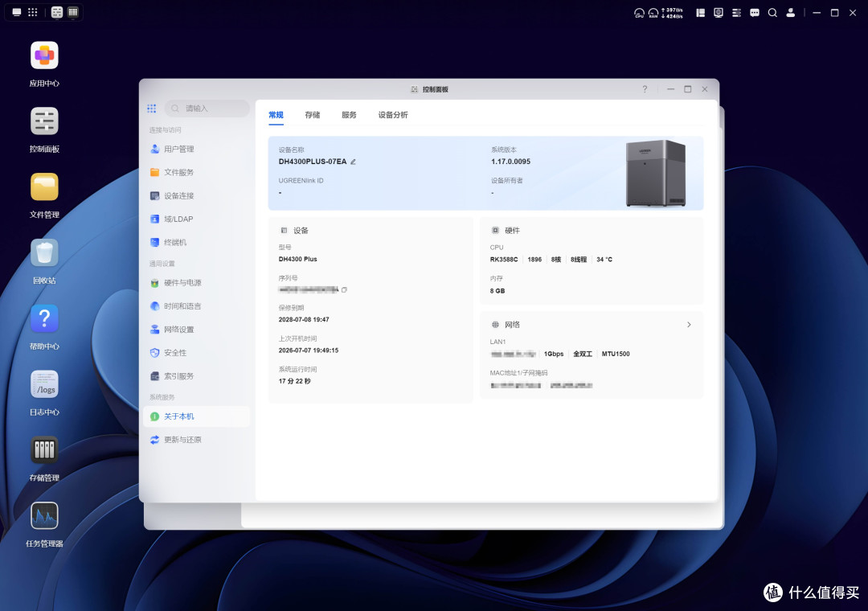Open the 应用中心 desktop icon
The width and height of the screenshot is (868, 611).
coord(44,55)
